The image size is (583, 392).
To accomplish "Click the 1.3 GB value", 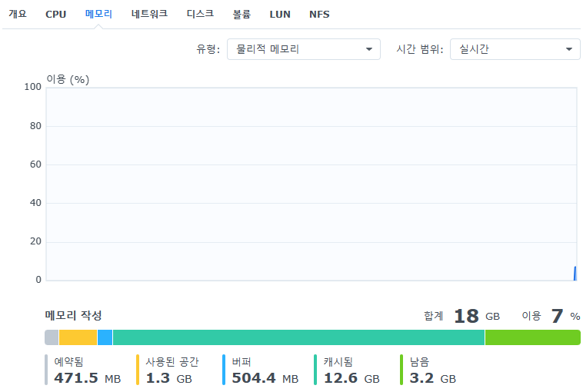I will (168, 378).
